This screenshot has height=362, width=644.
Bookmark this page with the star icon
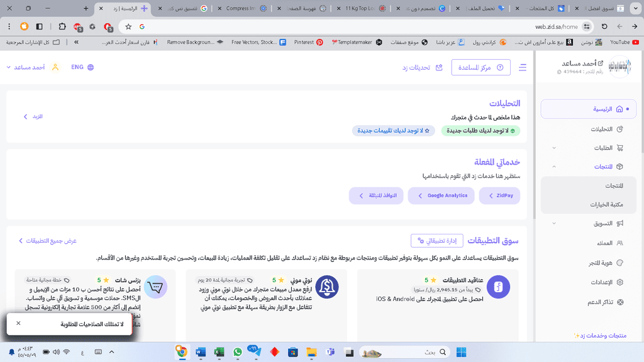pos(128,26)
